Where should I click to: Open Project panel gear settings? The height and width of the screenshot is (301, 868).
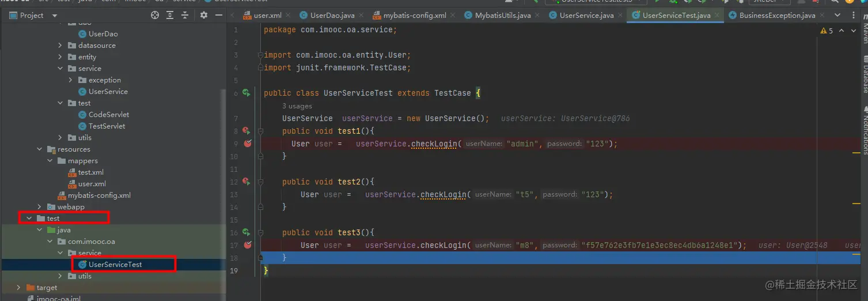[203, 16]
